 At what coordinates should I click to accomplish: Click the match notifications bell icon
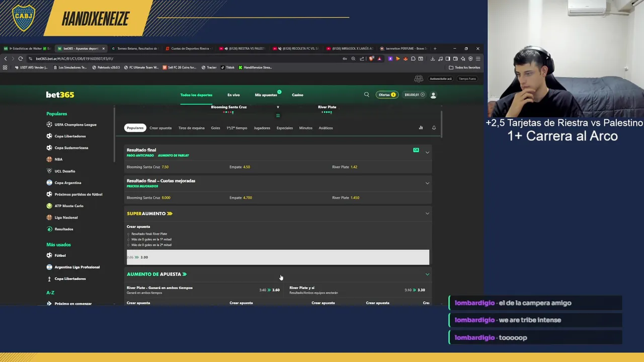point(434,128)
